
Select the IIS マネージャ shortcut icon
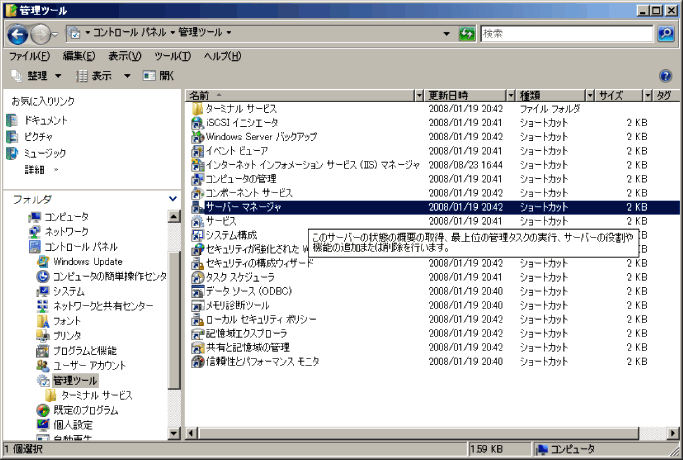click(x=197, y=165)
